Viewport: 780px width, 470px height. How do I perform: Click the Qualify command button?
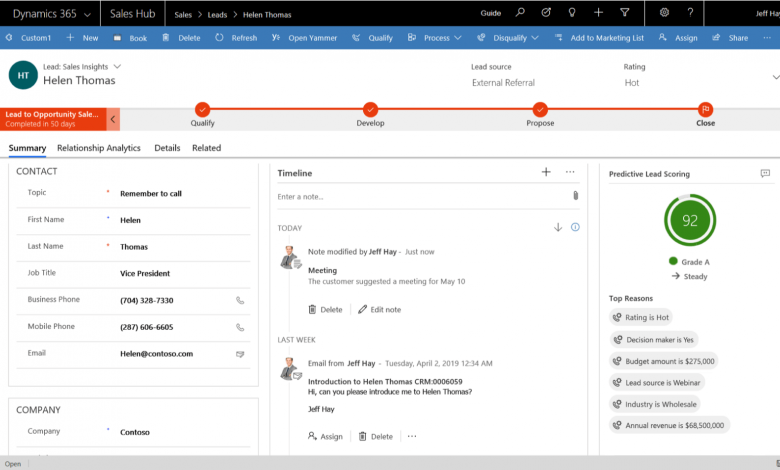(x=373, y=38)
